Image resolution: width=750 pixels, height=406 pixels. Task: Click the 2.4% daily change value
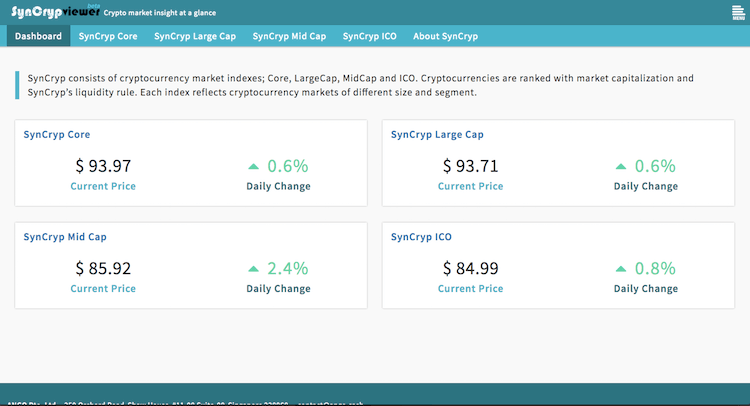(x=287, y=268)
